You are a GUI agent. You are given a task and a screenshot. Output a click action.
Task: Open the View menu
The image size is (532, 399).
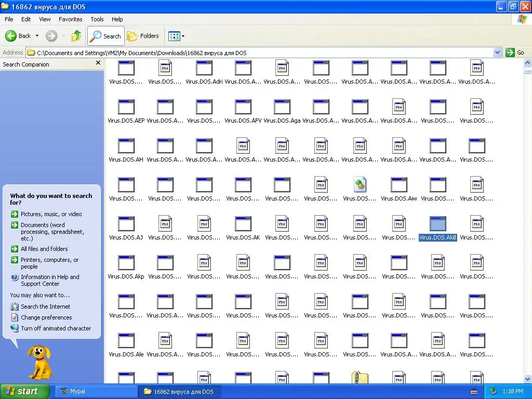(x=45, y=19)
